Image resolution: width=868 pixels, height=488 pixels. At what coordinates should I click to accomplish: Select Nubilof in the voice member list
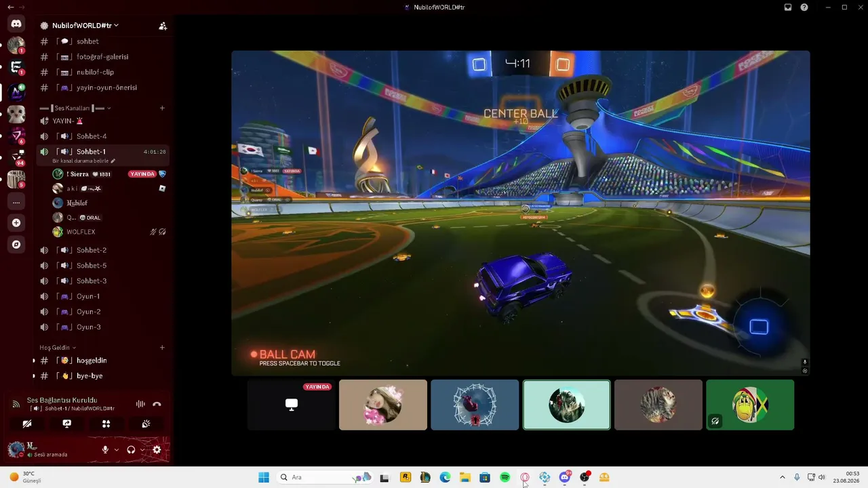pos(109,203)
